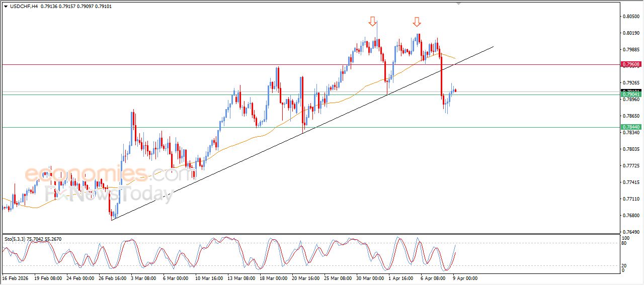Image resolution: width=644 pixels, height=285 pixels.
Task: Click the 0.79265 value on price axis
Action: tap(631, 83)
